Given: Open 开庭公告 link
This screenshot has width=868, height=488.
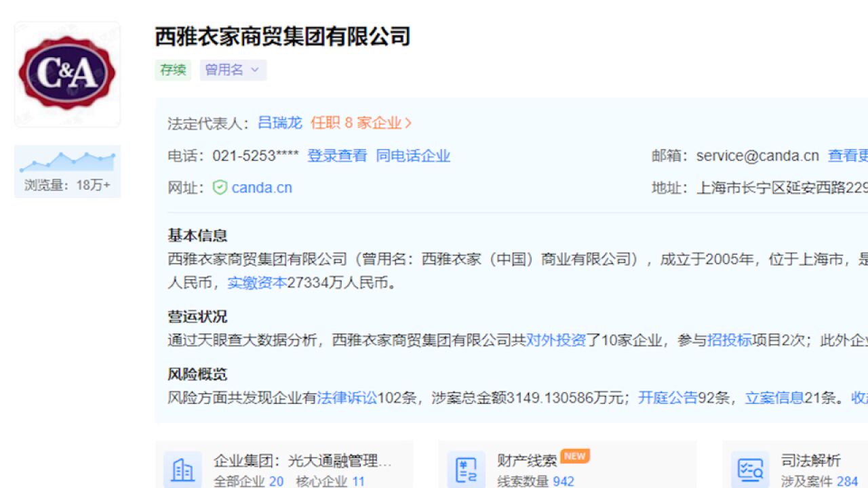Looking at the screenshot, I should tap(668, 398).
